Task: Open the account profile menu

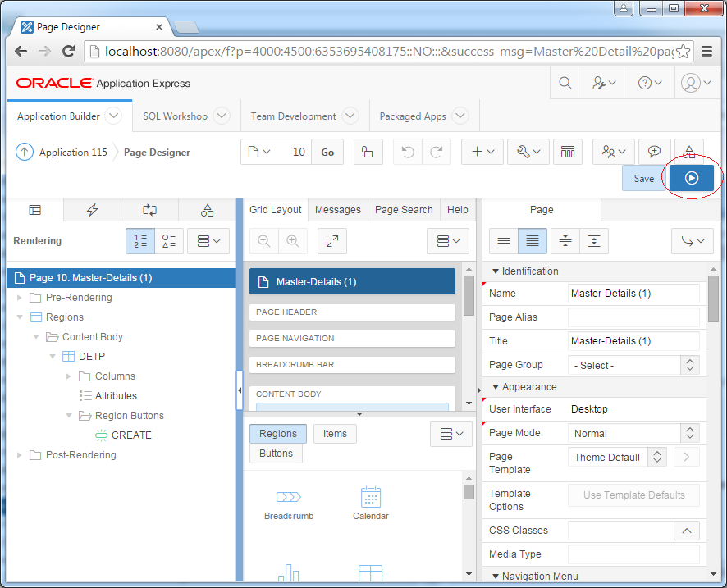Action: click(696, 83)
